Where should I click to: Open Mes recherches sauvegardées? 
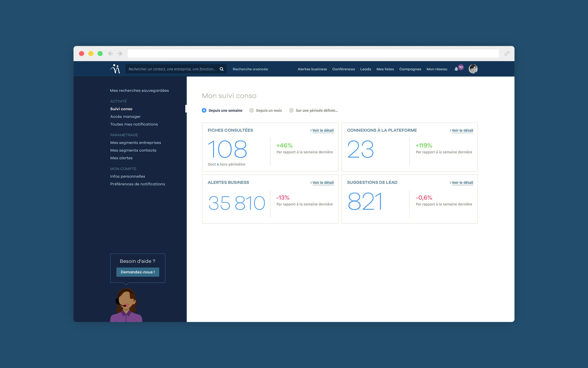coord(139,91)
